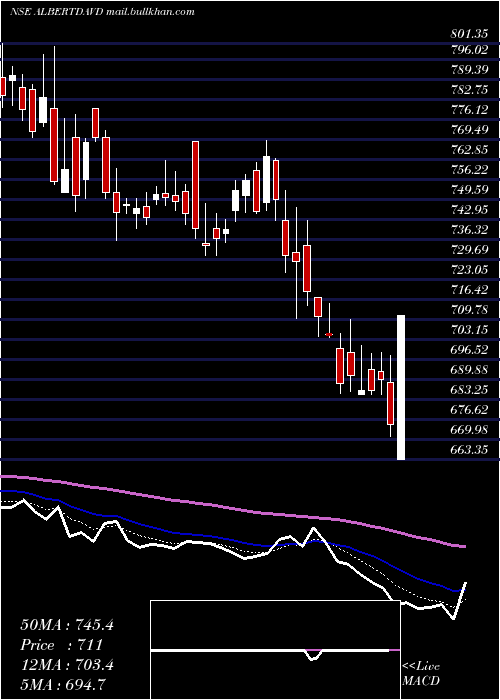The image size is (500, 700).
Task: Click the 5MA : 694.7 indicator text
Action: tap(63, 685)
